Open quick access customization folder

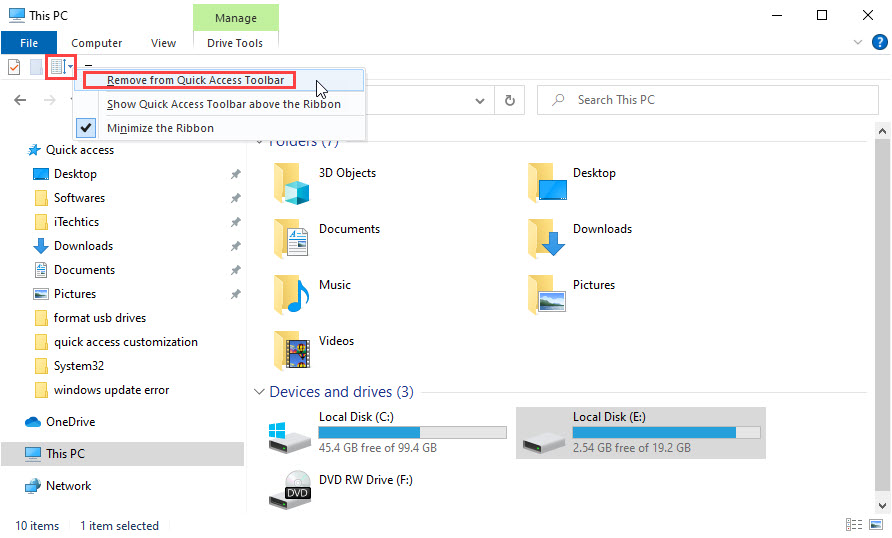coord(125,342)
